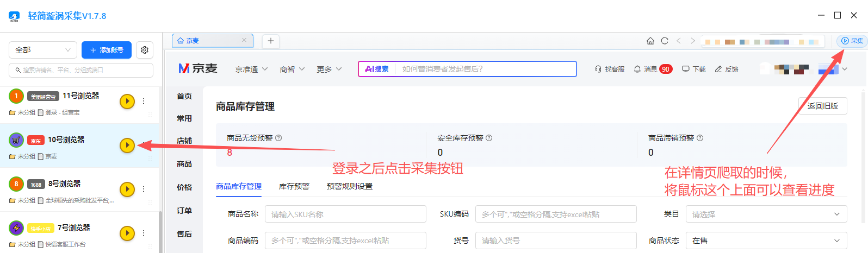Image resolution: width=868 pixels, height=253 pixels.
Task: Click the browser home icon in toolbar
Action: (x=650, y=41)
